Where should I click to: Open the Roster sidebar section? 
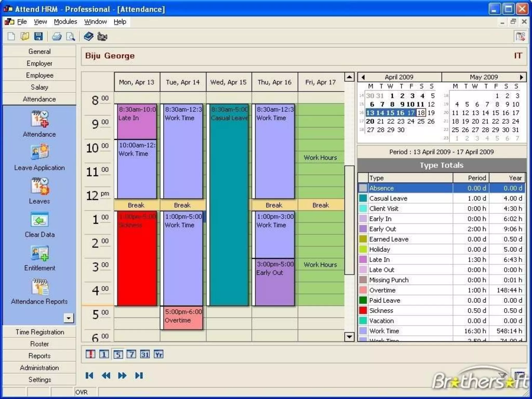click(39, 344)
